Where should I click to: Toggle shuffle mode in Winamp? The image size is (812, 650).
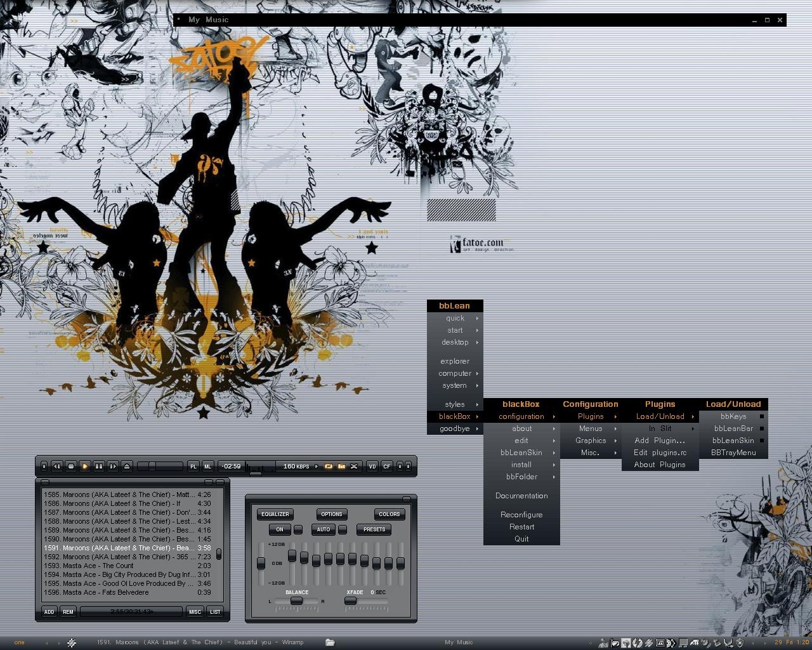pyautogui.click(x=354, y=467)
